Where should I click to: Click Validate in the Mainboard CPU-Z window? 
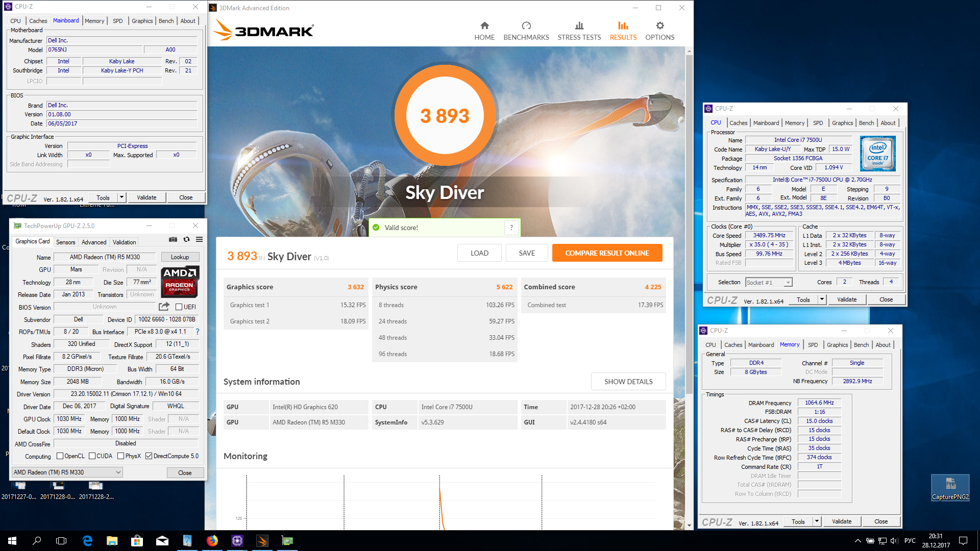pyautogui.click(x=146, y=197)
